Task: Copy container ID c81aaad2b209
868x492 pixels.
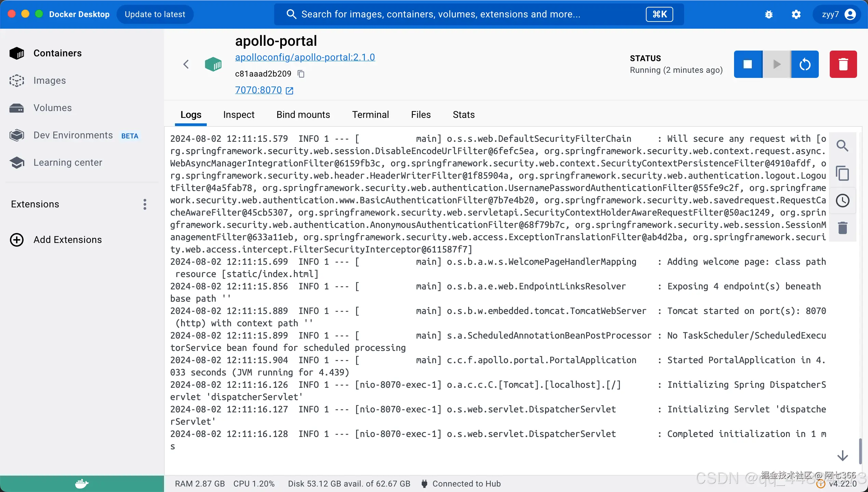Action: pyautogui.click(x=301, y=74)
